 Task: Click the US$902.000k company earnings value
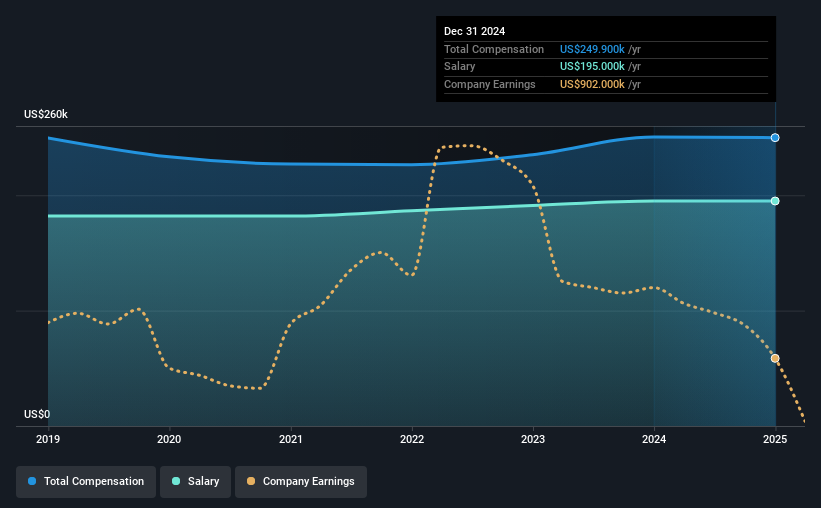coord(592,84)
